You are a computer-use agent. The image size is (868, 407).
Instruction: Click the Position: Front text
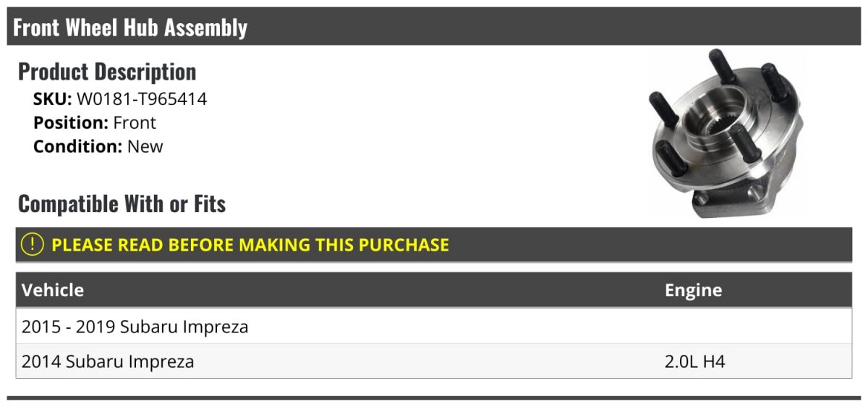point(95,123)
